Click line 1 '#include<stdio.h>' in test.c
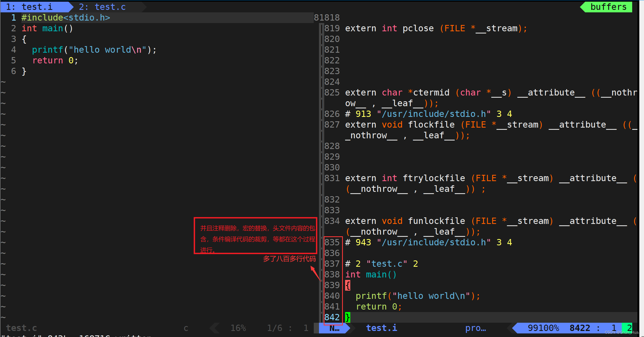Image resolution: width=644 pixels, height=337 pixels. pyautogui.click(x=66, y=18)
